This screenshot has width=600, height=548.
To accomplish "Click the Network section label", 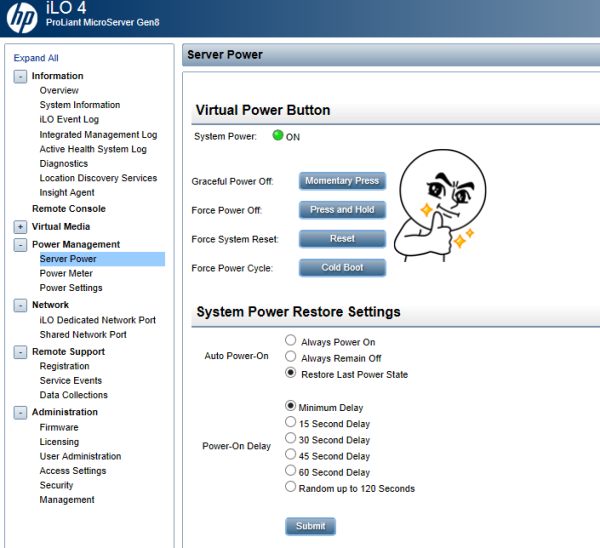I will pos(50,305).
